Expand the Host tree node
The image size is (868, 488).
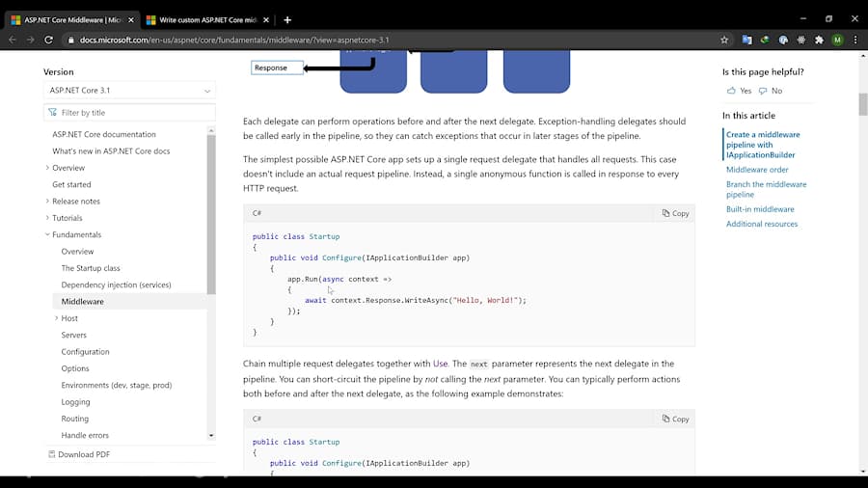point(56,318)
